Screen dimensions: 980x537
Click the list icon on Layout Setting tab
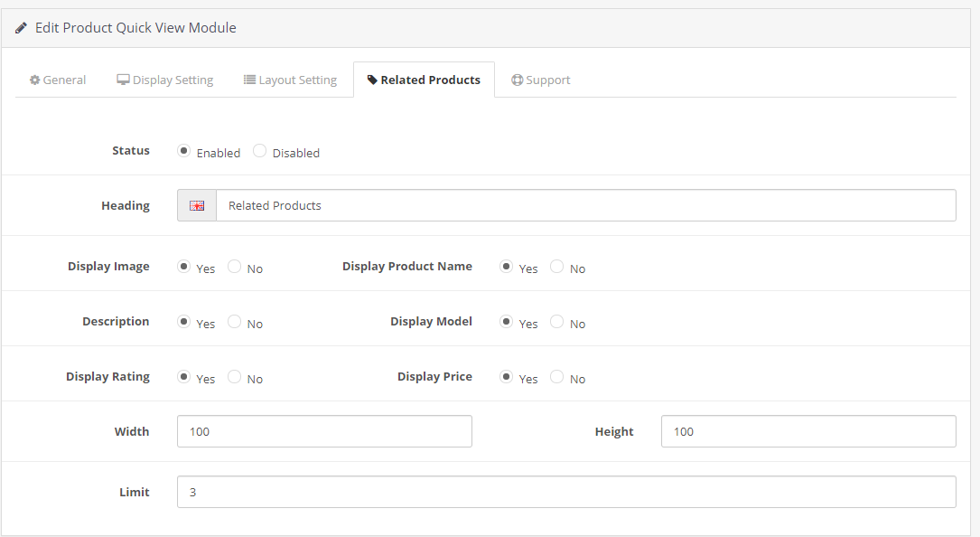(249, 80)
